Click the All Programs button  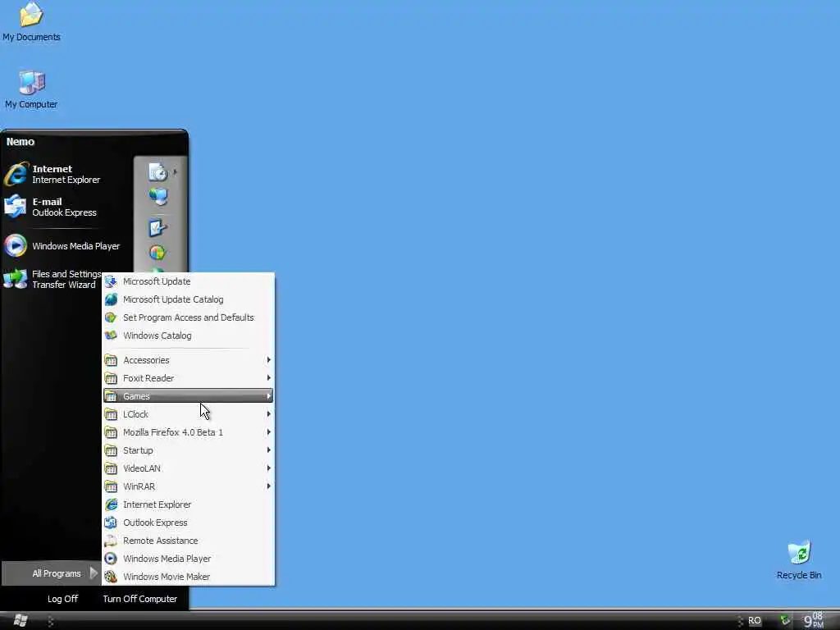tap(52, 573)
